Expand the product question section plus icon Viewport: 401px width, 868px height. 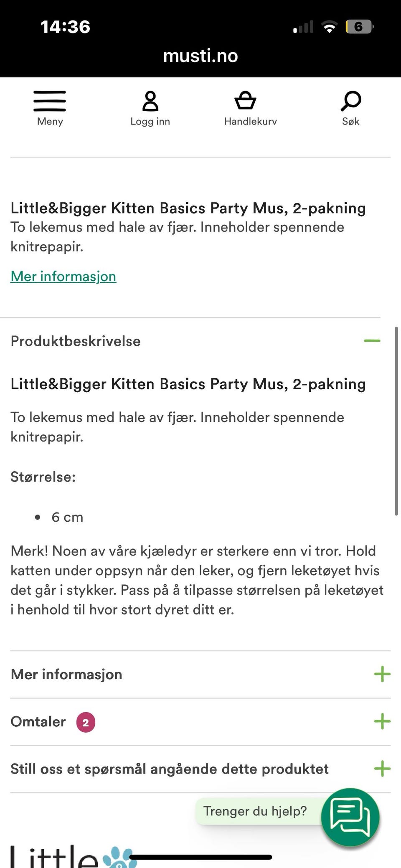coord(382,769)
